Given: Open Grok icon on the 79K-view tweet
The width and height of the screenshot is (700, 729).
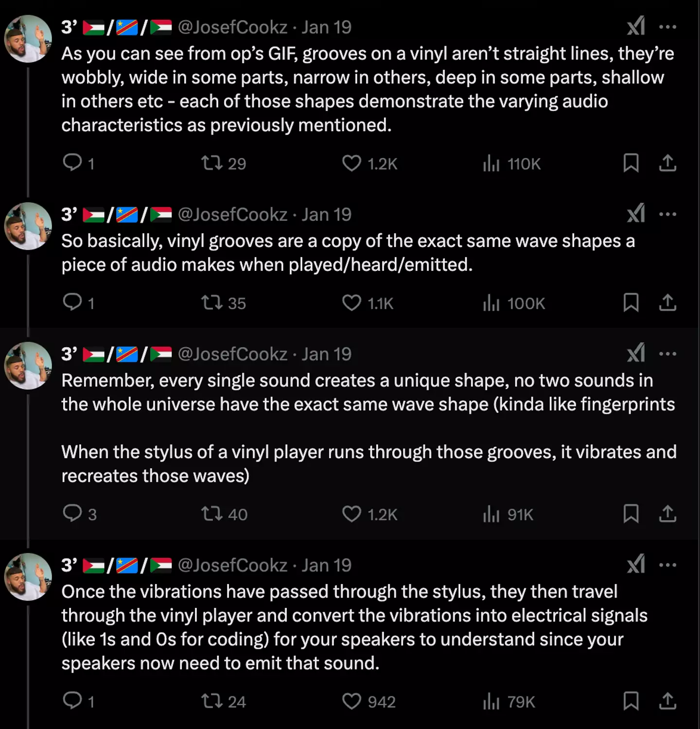Looking at the screenshot, I should click(636, 565).
